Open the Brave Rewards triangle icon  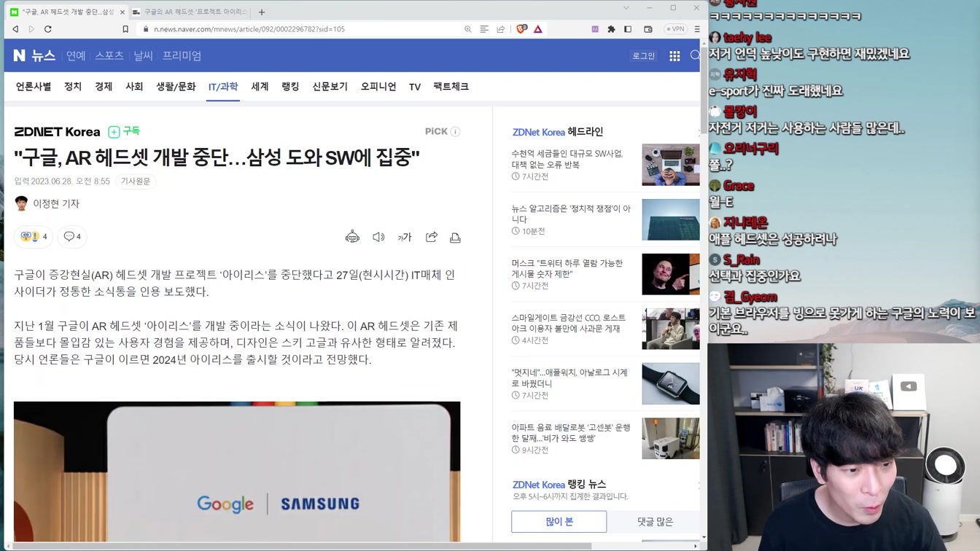(x=538, y=29)
